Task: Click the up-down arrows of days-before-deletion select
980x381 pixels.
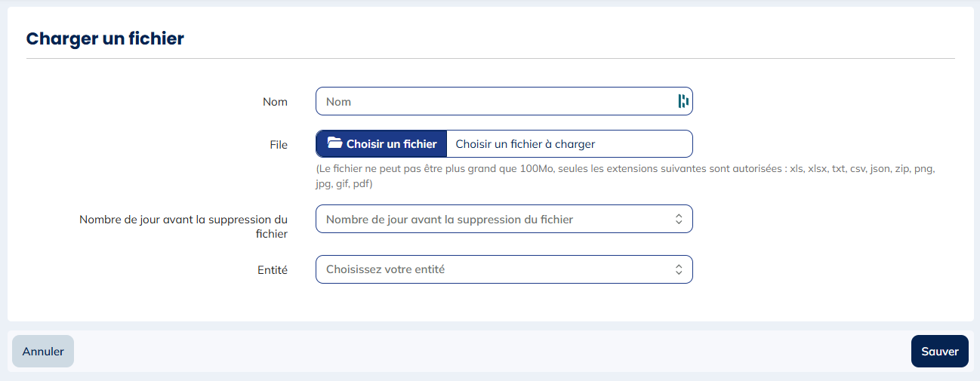Action: (x=678, y=220)
